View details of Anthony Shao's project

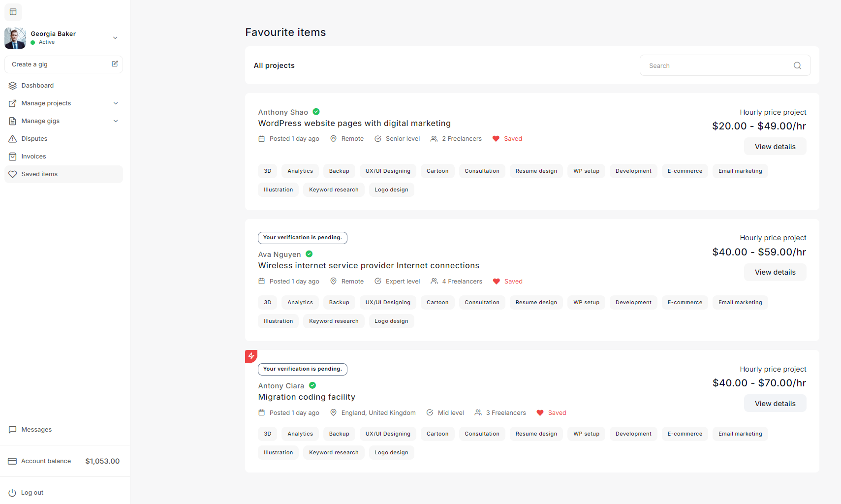(x=775, y=147)
